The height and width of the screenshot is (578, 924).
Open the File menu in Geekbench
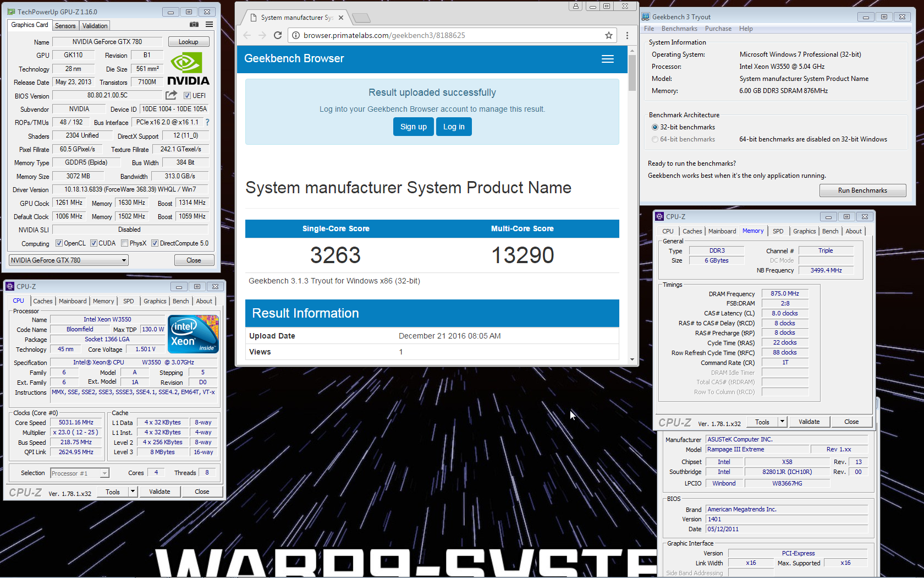[649, 29]
